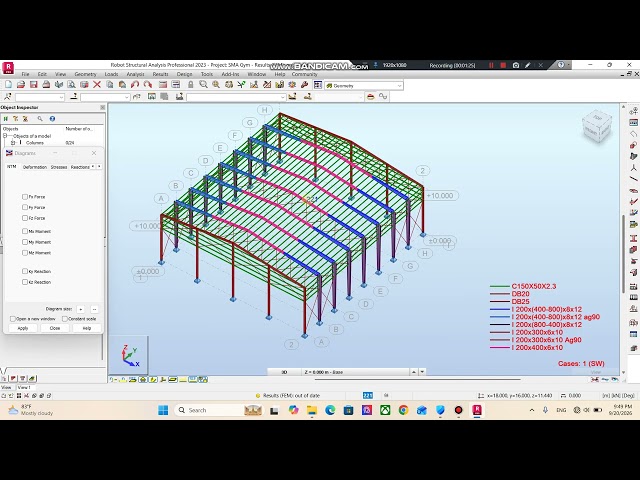640x480 pixels.
Task: Click the red X delete icon
Action: pyautogui.click(x=97, y=84)
